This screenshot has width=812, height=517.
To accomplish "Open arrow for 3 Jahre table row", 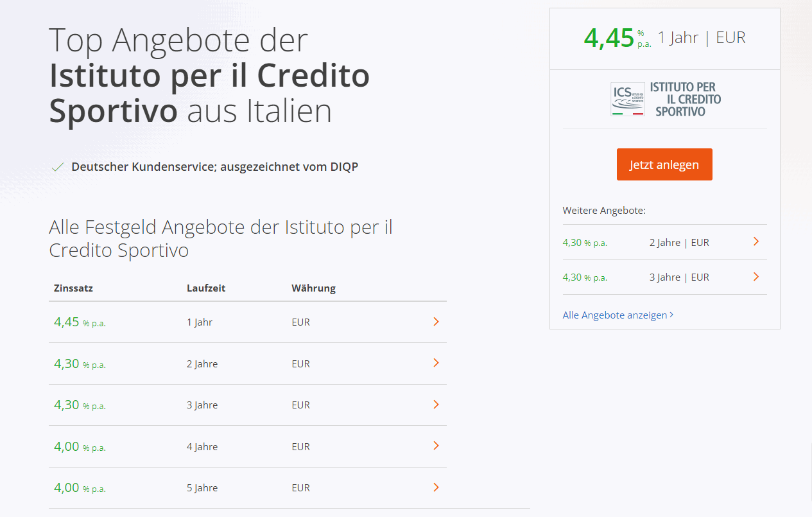I will coord(436,405).
